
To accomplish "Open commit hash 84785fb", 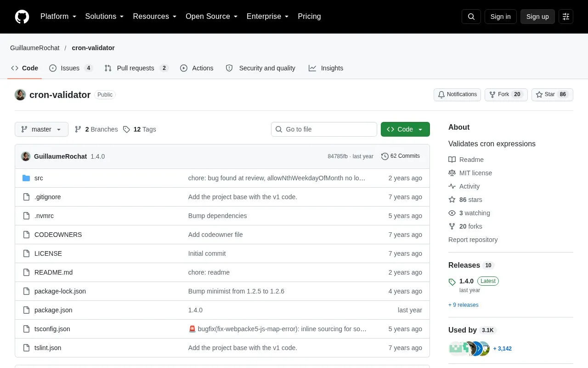I will 338,156.
